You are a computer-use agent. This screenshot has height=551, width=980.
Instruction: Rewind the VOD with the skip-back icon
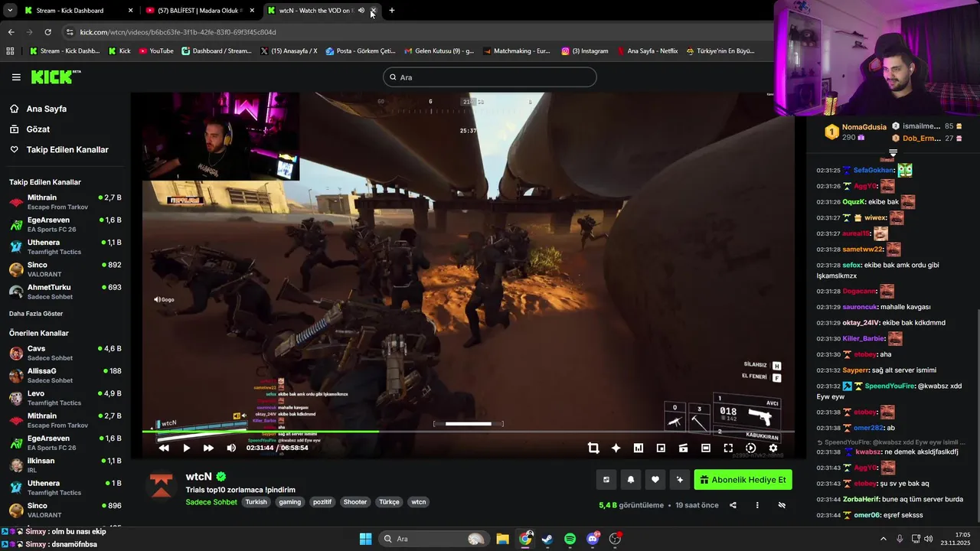click(164, 448)
